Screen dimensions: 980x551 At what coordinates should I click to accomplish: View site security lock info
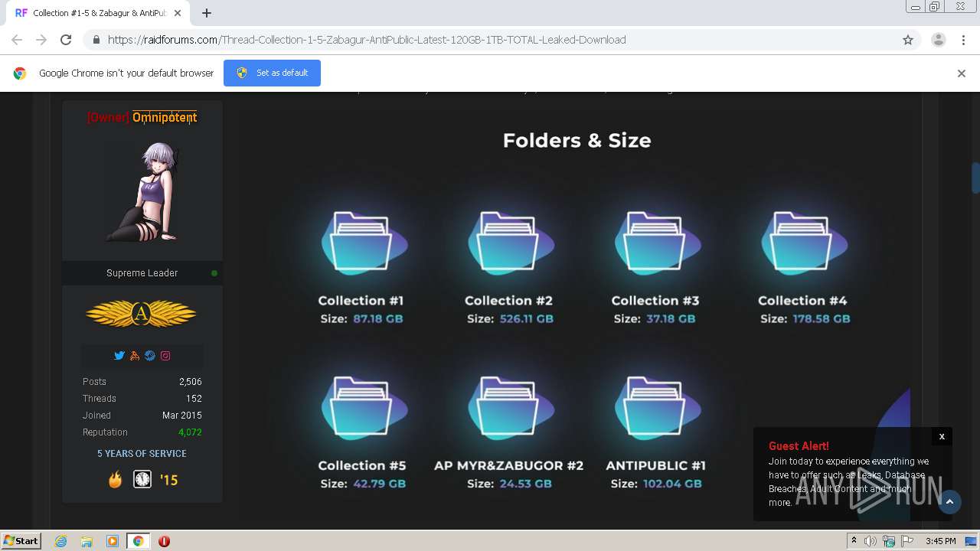pyautogui.click(x=96, y=40)
